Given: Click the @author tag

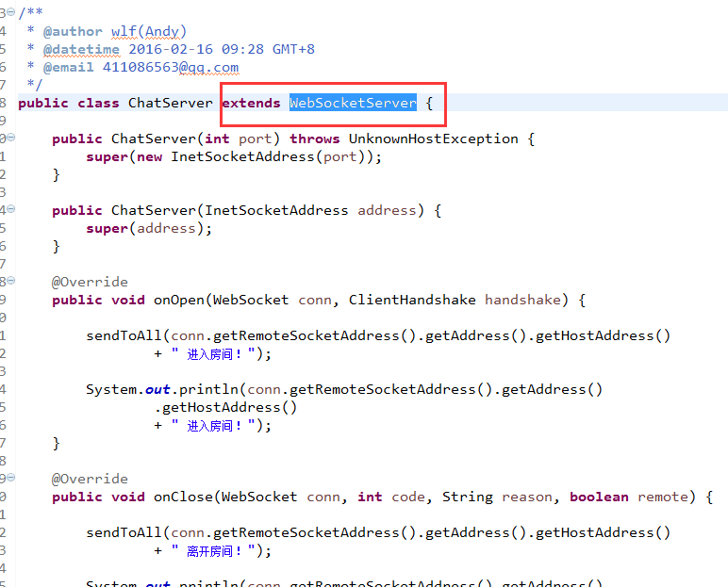Looking at the screenshot, I should coord(73,31).
